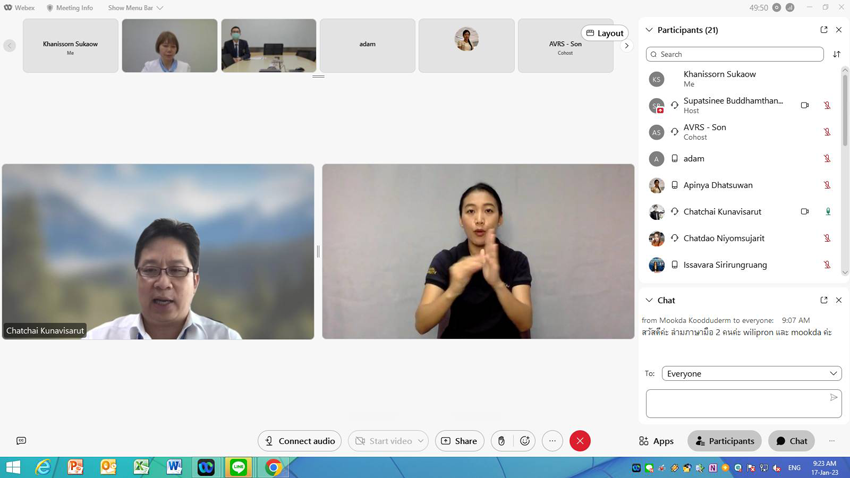The image size is (850, 478).
Task: Open chat recipient Everyone dropdown
Action: (x=751, y=373)
